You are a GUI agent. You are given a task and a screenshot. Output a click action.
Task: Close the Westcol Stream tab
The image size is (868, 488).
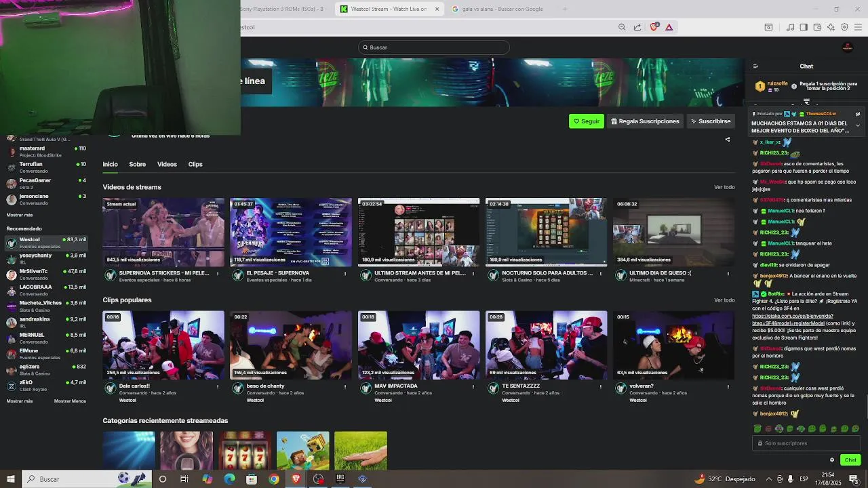(437, 9)
